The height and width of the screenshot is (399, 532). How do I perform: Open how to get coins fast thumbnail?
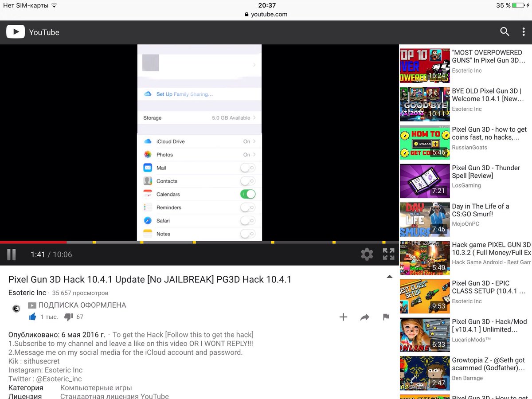[x=425, y=142]
